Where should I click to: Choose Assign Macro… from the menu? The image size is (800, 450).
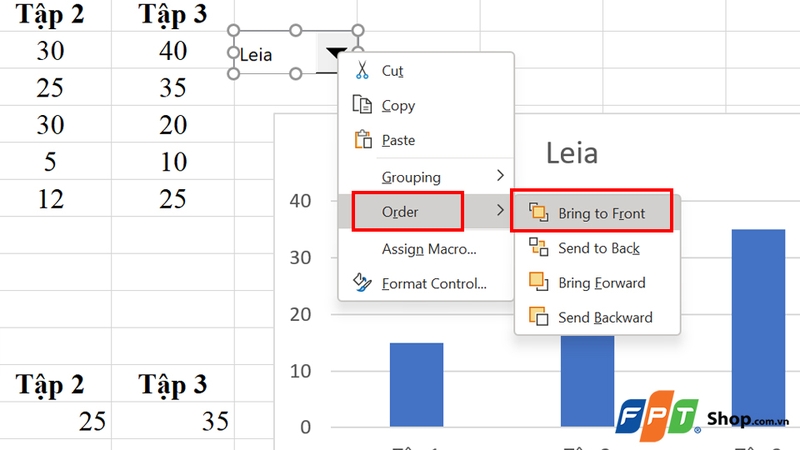[426, 249]
